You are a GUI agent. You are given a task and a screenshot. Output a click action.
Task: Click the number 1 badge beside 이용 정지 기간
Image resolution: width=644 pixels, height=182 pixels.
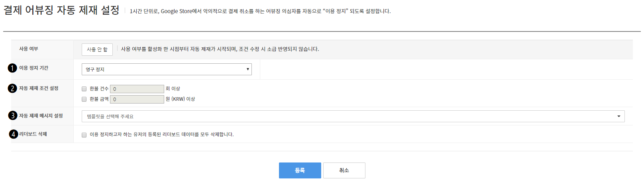pos(12,68)
